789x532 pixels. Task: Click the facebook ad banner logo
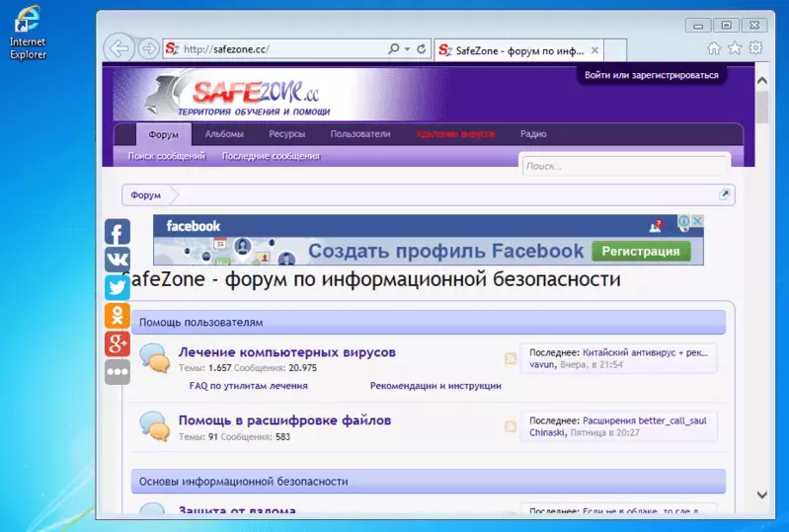point(194,226)
